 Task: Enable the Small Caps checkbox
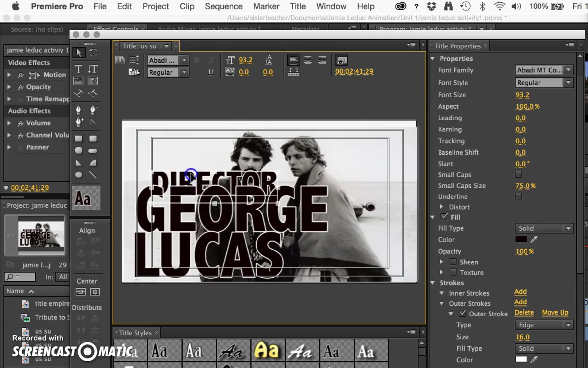(518, 174)
